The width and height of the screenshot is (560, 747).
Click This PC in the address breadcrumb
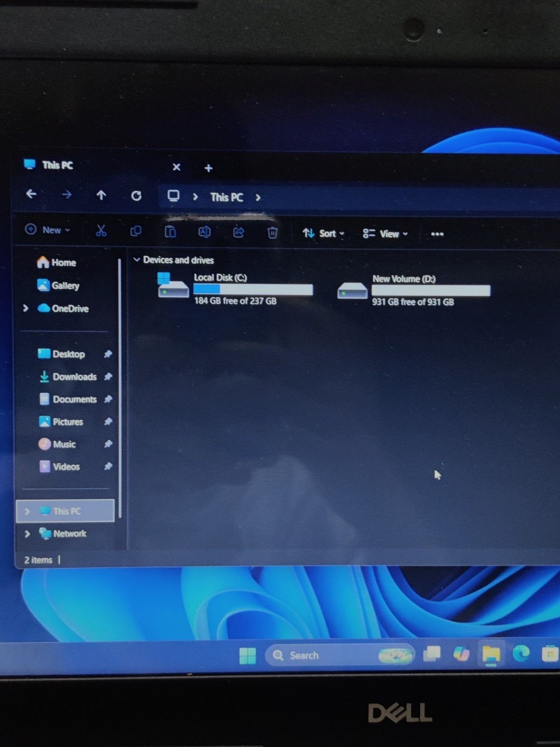(x=226, y=197)
